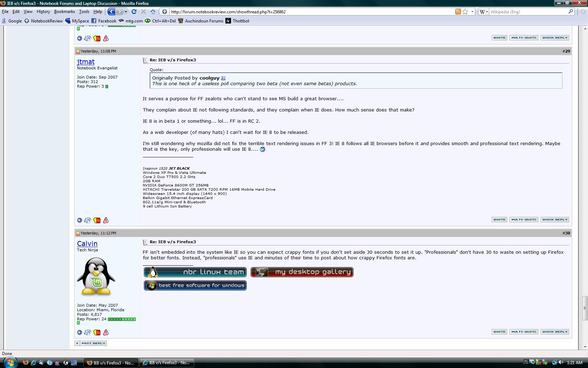Open the mtg.com bookmark
Screen dimensions: 588x368
pyautogui.click(x=131, y=21)
